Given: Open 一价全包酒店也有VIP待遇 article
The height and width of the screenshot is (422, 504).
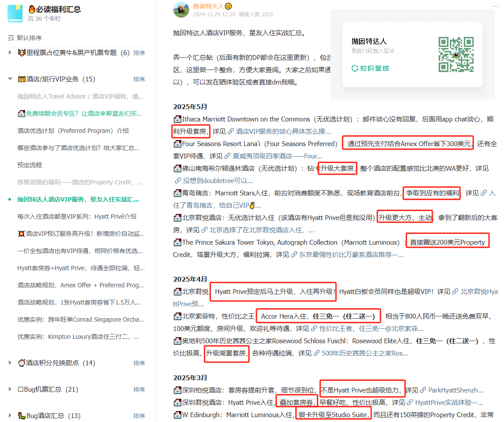Looking at the screenshot, I should pyautogui.click(x=80, y=251).
